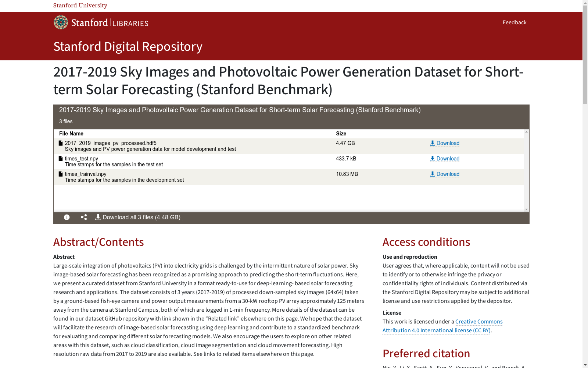
Task: Select the 433.7 kB size value
Action: (346, 159)
